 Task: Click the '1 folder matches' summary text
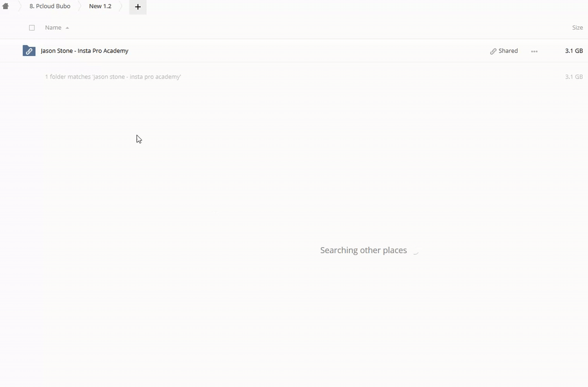coord(113,77)
